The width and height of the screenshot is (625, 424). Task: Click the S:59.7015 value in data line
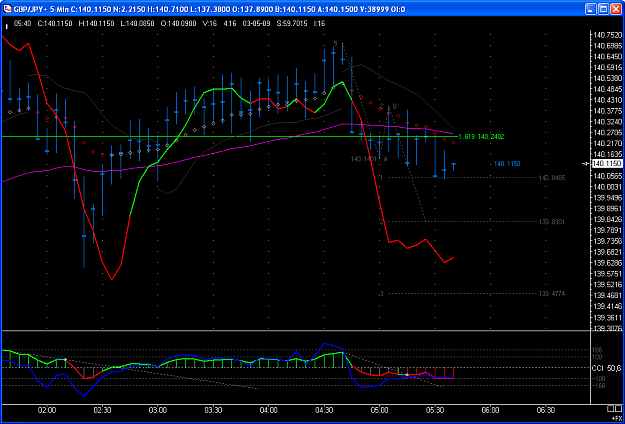[x=292, y=24]
